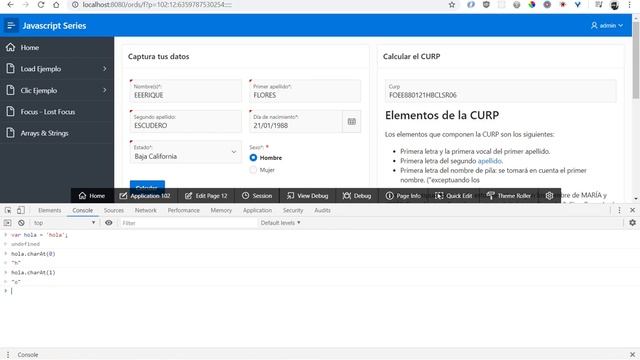The image size is (640, 360).
Task: Open the console drawer three-dot menu
Action: point(8,355)
